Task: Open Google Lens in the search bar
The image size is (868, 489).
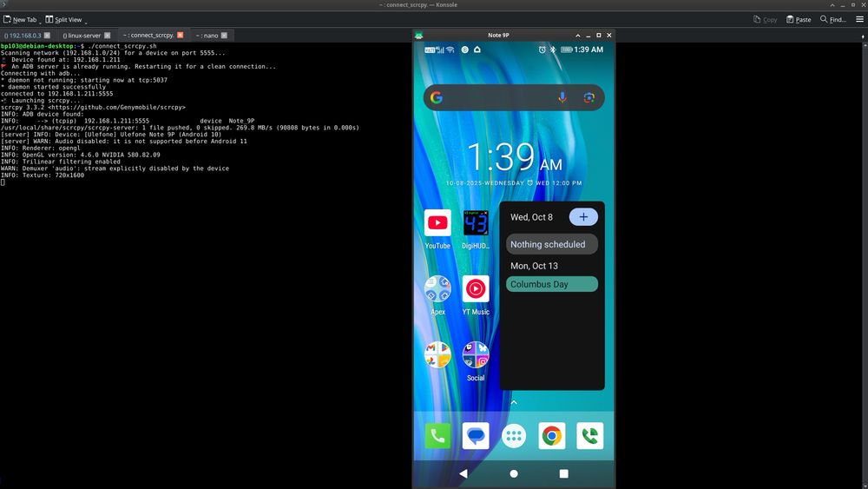Action: pyautogui.click(x=589, y=97)
